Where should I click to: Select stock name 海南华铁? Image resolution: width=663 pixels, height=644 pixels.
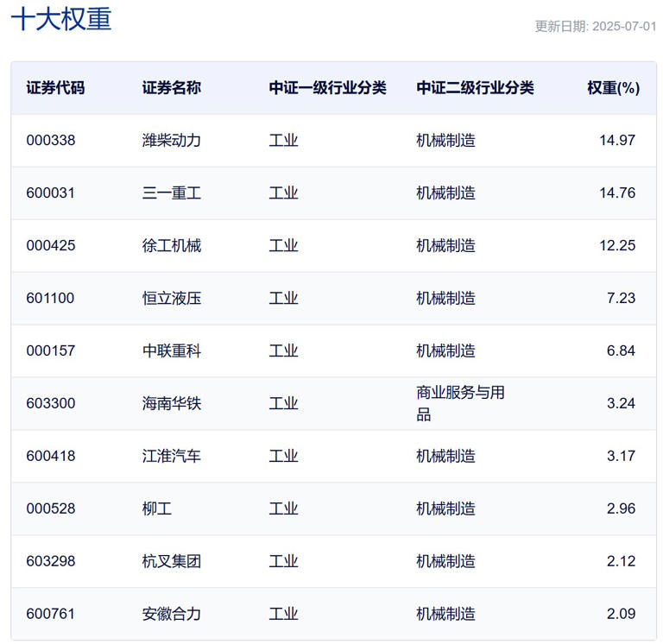coord(171,403)
